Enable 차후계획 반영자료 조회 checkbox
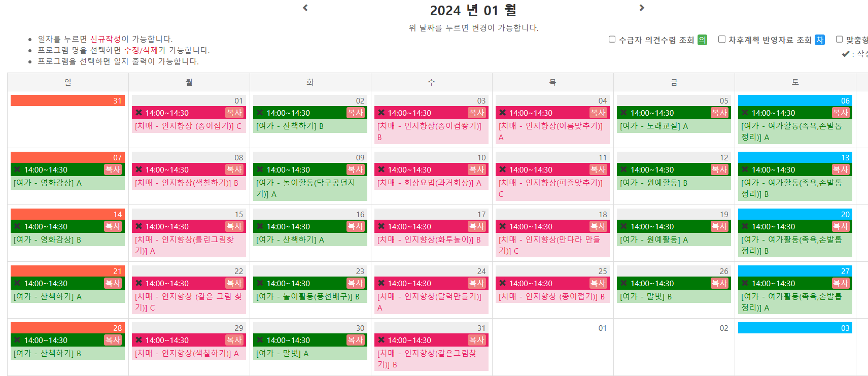The width and height of the screenshot is (868, 376). pos(722,39)
